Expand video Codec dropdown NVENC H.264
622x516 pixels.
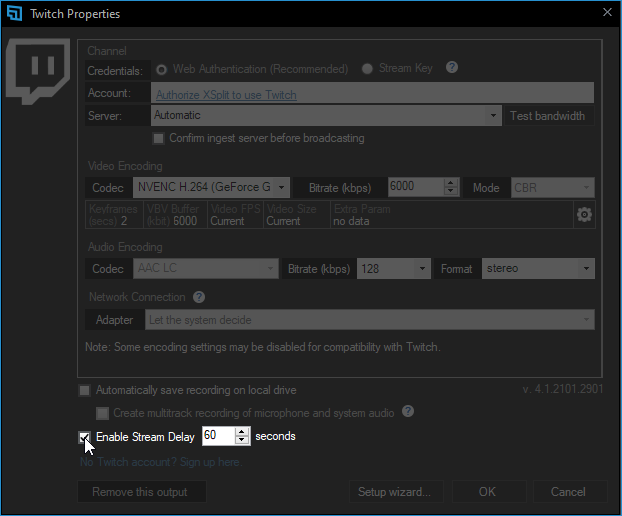pyautogui.click(x=211, y=187)
